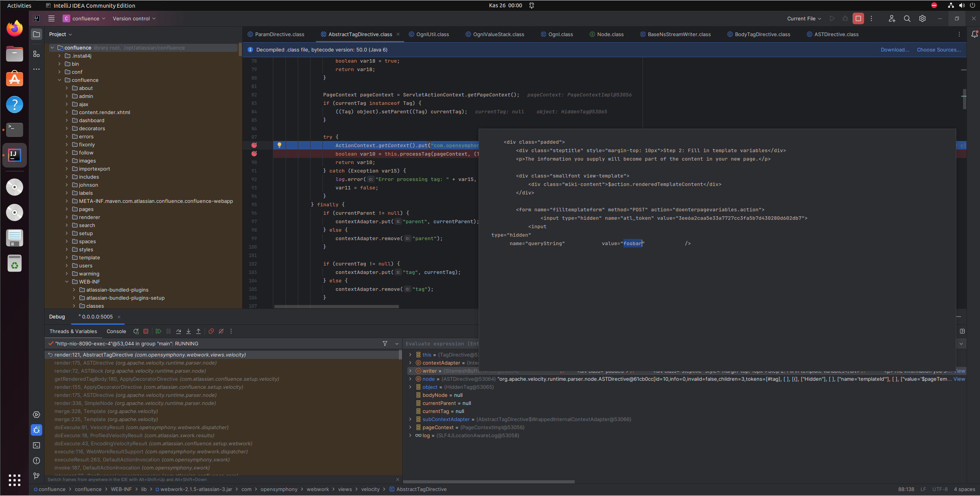The image size is (980, 496).
Task: Resume program execution
Action: point(158,331)
